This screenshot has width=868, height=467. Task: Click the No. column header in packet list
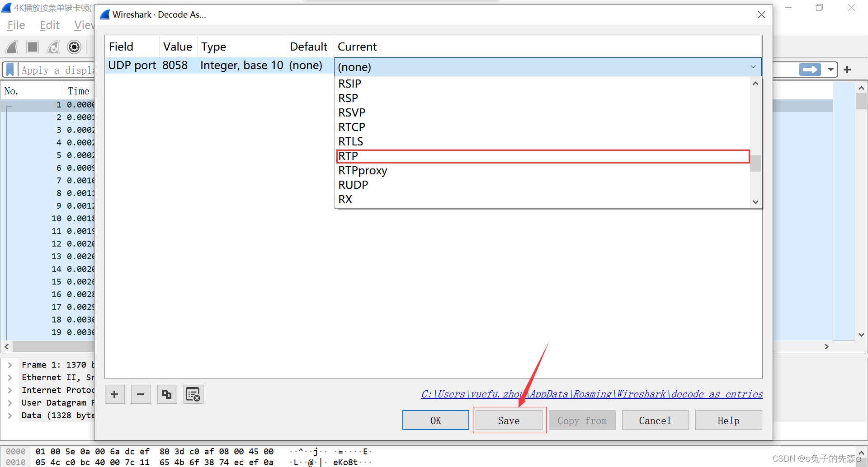coord(33,91)
